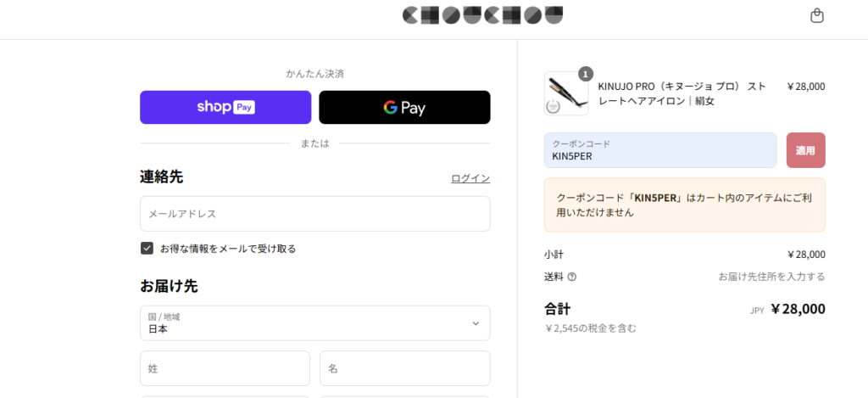Screen dimensions: 868x398
Task: Open the 国 / 地域 country dropdown
Action: click(x=315, y=323)
